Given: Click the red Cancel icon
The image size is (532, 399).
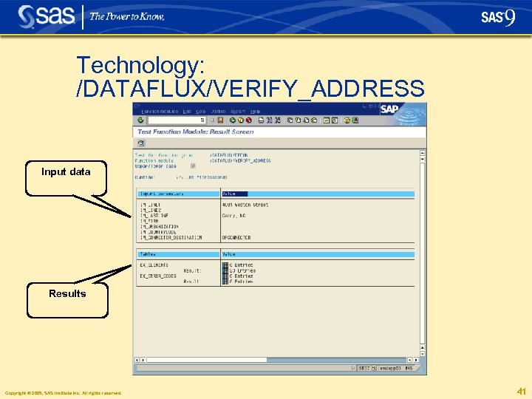Looking at the screenshot, I should [x=249, y=120].
